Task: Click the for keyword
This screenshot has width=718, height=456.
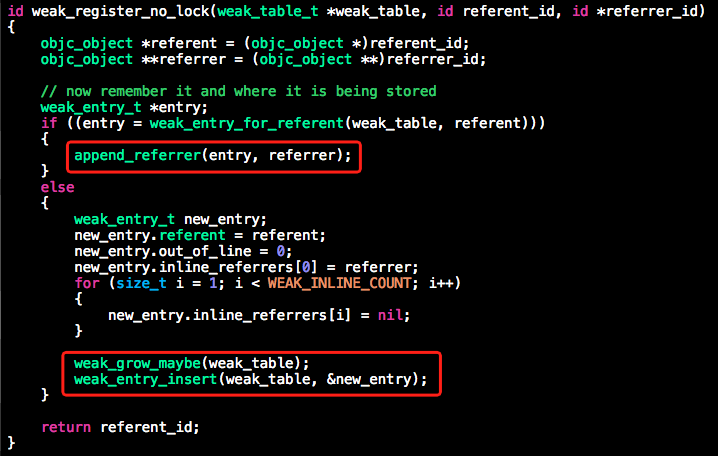Action: click(x=87, y=283)
